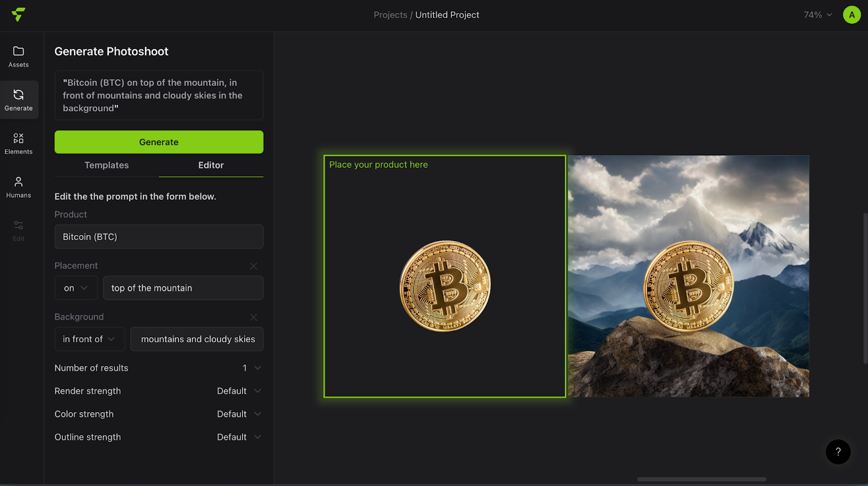Image resolution: width=868 pixels, height=486 pixels.
Task: Switch to the Templates tab
Action: [x=107, y=165]
